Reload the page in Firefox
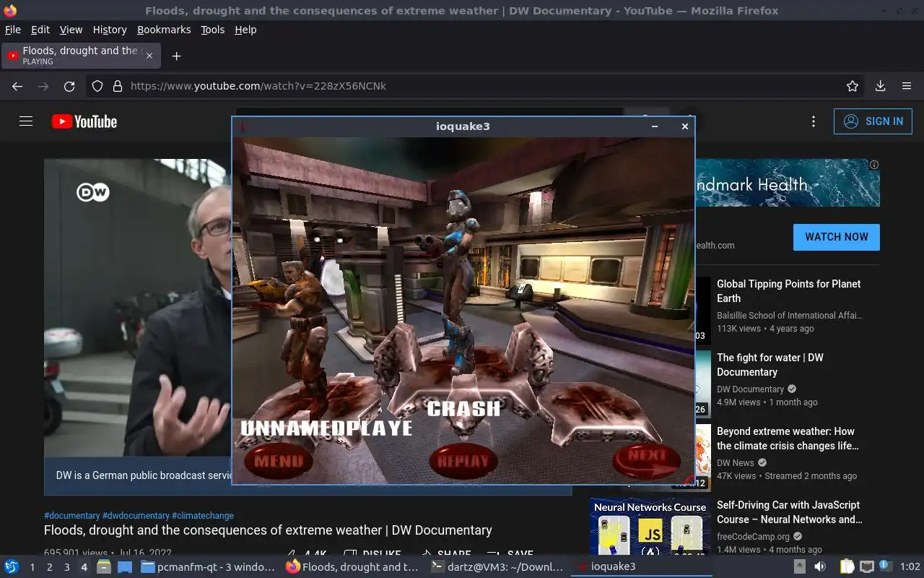Image resolution: width=924 pixels, height=578 pixels. (69, 86)
